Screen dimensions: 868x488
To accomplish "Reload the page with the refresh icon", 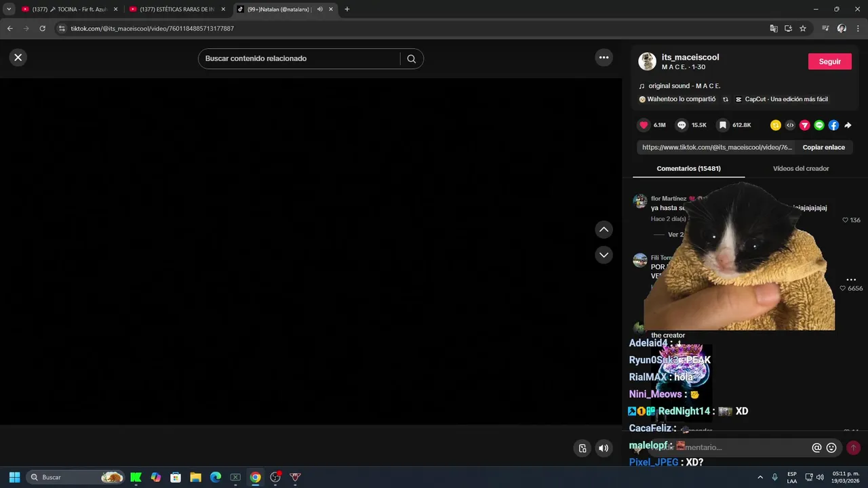I will pos(42,28).
